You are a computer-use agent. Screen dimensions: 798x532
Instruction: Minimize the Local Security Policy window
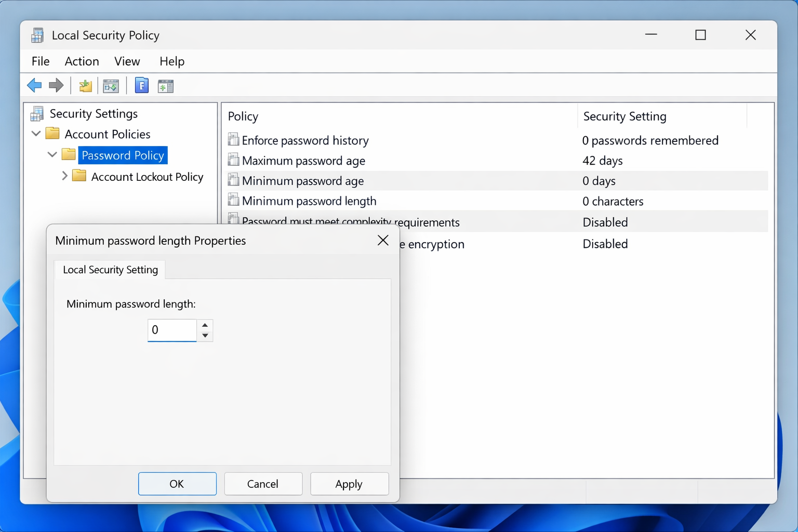pos(651,35)
